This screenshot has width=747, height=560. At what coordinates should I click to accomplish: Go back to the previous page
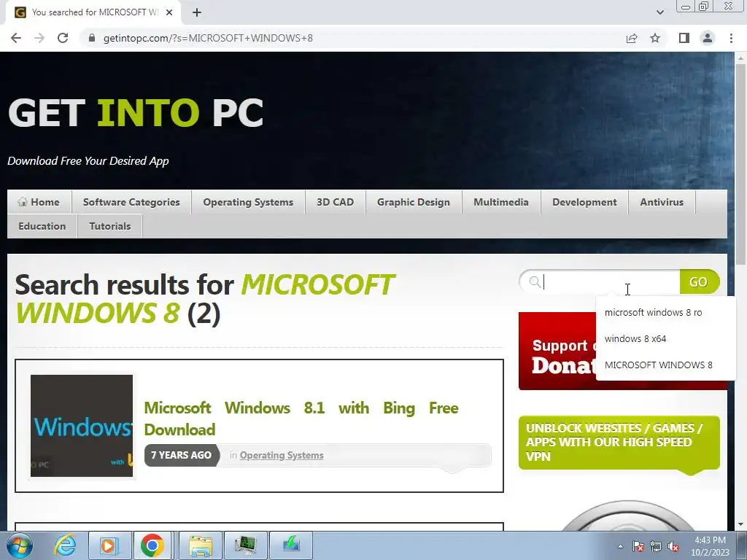16,38
